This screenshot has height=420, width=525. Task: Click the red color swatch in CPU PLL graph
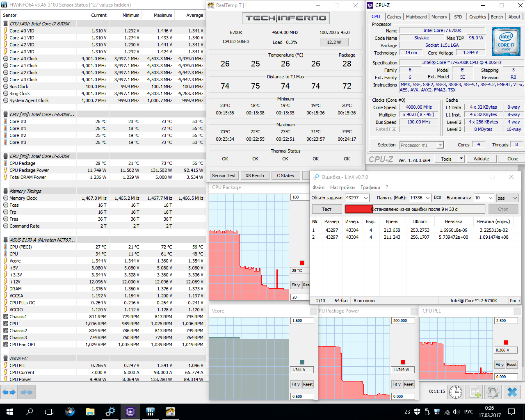(x=506, y=342)
